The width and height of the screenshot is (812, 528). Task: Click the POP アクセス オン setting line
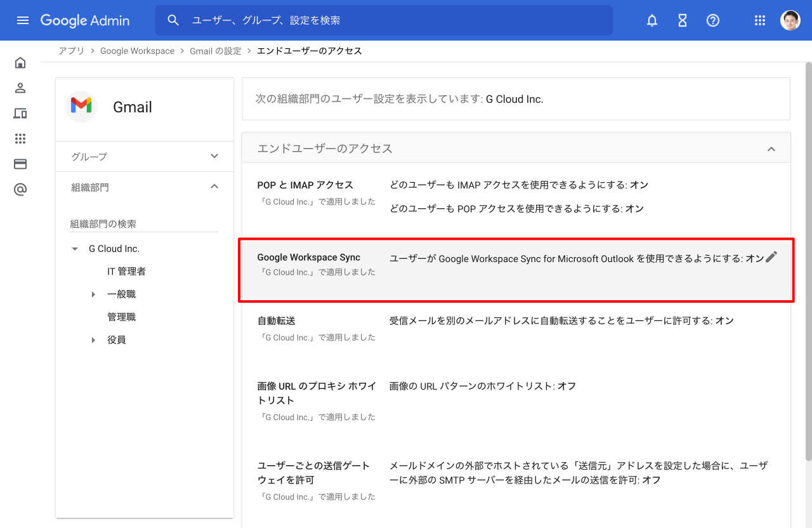click(516, 208)
